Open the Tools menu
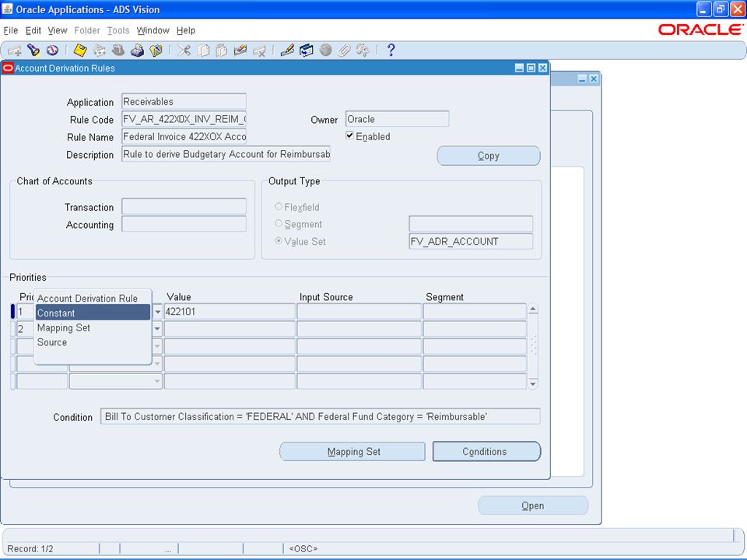747x560 pixels. click(x=118, y=30)
